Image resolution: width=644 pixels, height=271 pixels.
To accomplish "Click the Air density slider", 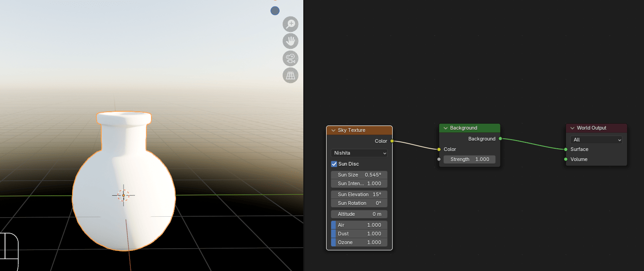I will pos(359,225).
